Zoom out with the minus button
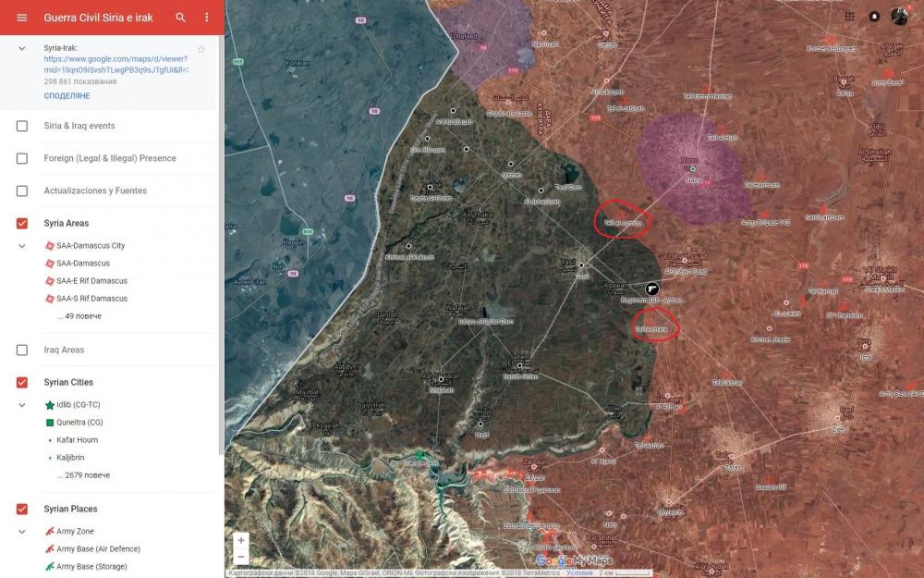Image resolution: width=924 pixels, height=578 pixels. (241, 557)
